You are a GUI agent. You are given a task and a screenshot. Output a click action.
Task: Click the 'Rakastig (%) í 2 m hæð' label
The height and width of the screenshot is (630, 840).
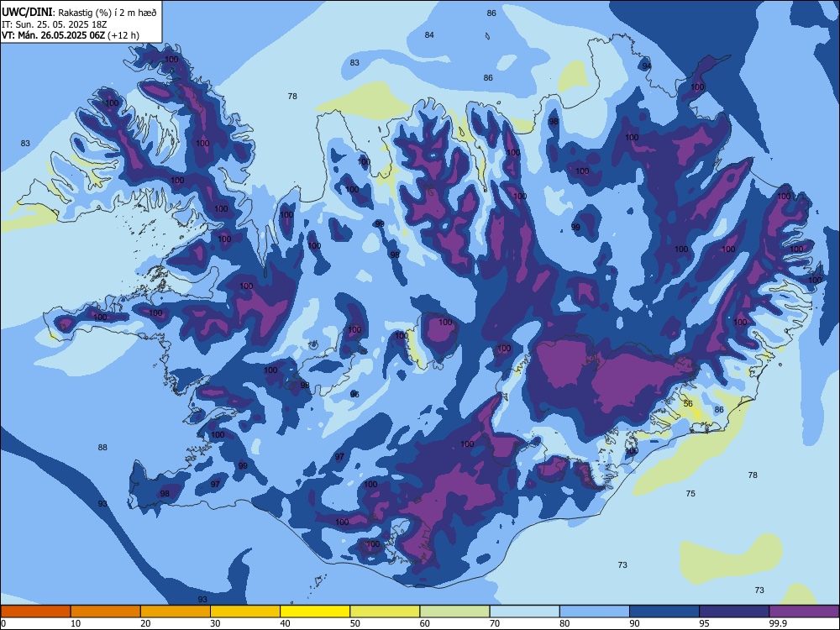tap(108, 13)
